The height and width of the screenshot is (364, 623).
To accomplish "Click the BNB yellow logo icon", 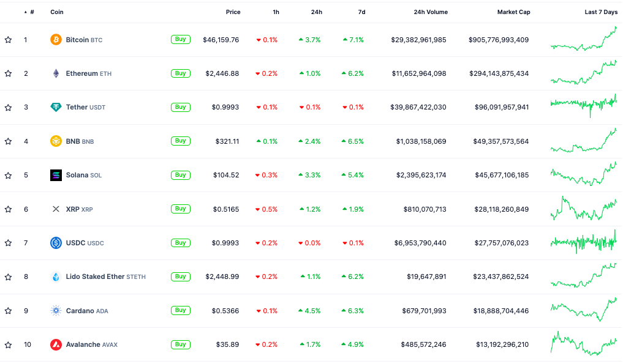I will [x=56, y=141].
